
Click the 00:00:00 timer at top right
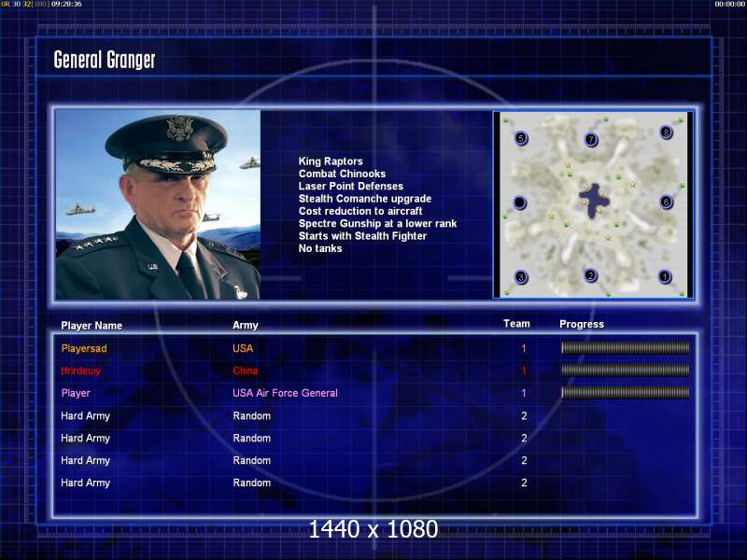coord(730,4)
